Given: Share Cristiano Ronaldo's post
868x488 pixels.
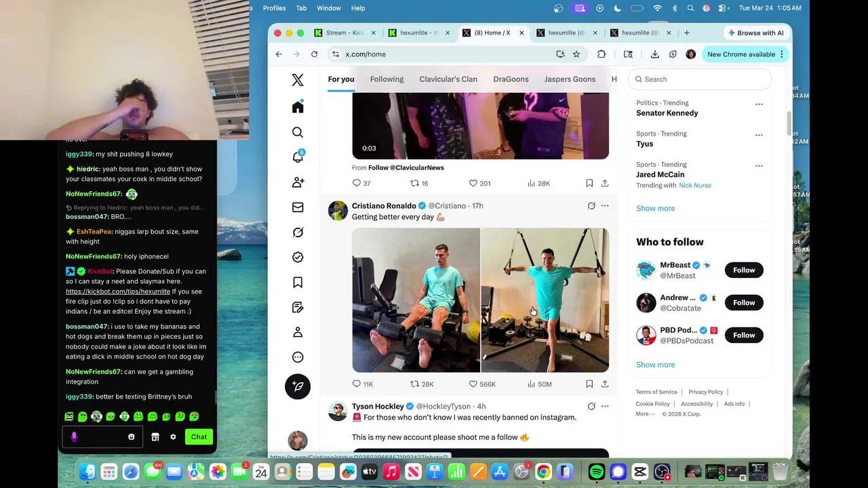Looking at the screenshot, I should coord(605,384).
